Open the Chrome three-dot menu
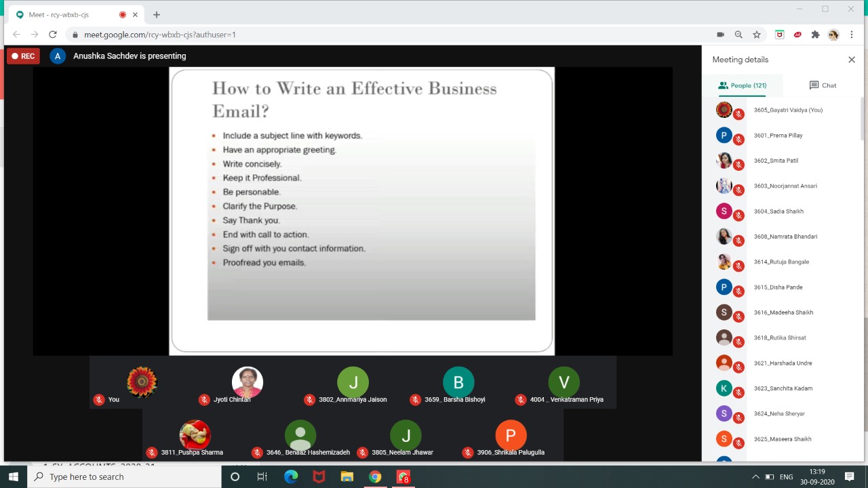 tap(852, 35)
